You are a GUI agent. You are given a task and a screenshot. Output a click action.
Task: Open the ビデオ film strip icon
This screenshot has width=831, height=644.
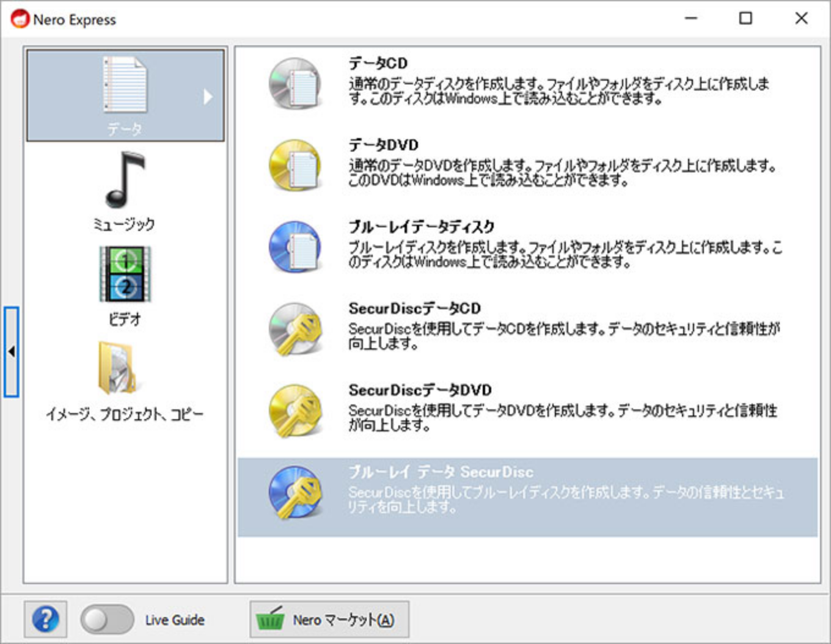tap(125, 274)
